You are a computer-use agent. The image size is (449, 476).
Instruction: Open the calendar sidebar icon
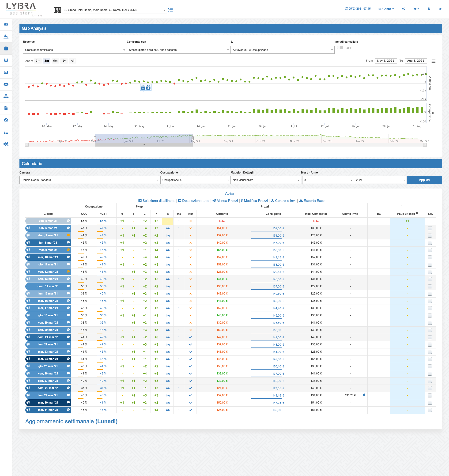pyautogui.click(x=6, y=48)
